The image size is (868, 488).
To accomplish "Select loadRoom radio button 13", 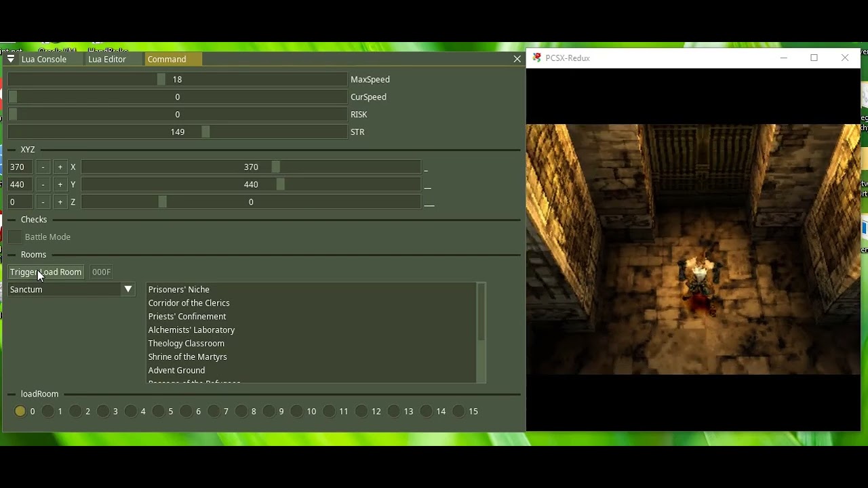I will [394, 411].
